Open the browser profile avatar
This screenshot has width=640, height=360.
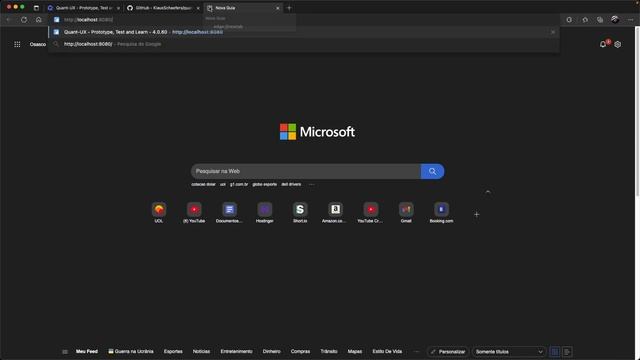tap(615, 19)
